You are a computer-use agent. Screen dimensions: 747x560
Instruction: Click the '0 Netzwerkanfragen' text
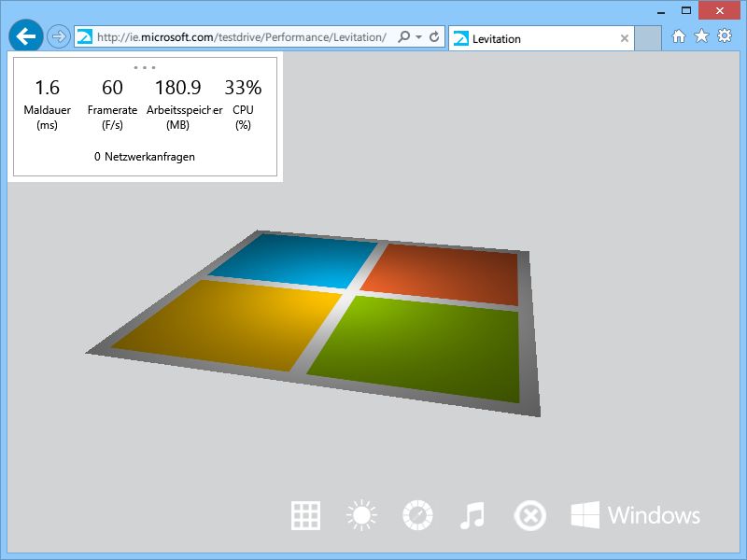point(145,157)
